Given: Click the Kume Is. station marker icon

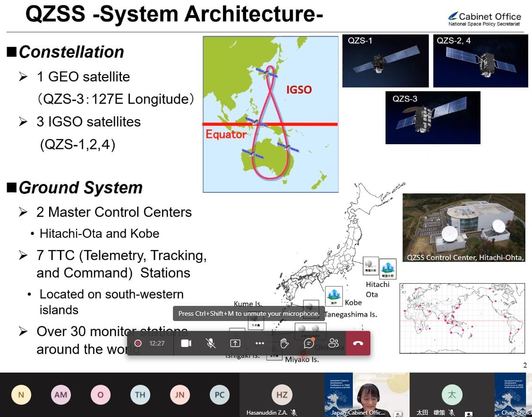Looking at the screenshot, I should click(256, 322).
